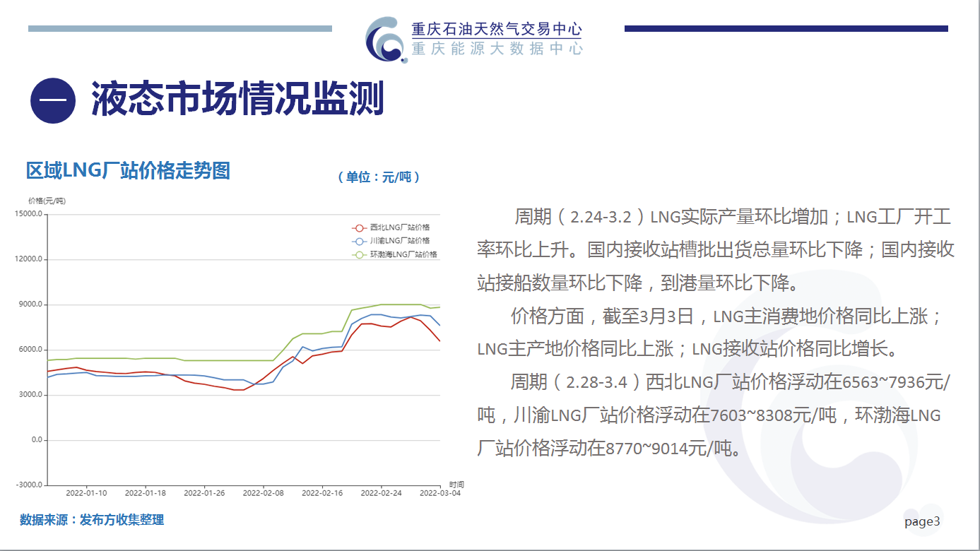Click the x-axis label 时间

tap(456, 485)
